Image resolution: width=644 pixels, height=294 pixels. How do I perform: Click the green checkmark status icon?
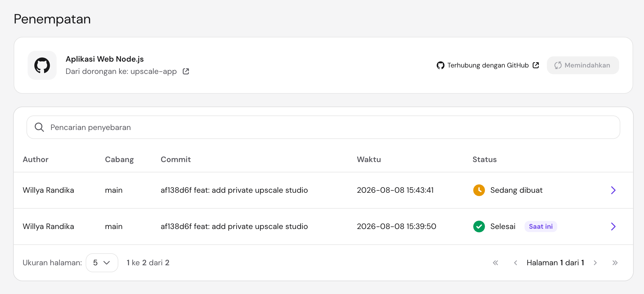[479, 226]
